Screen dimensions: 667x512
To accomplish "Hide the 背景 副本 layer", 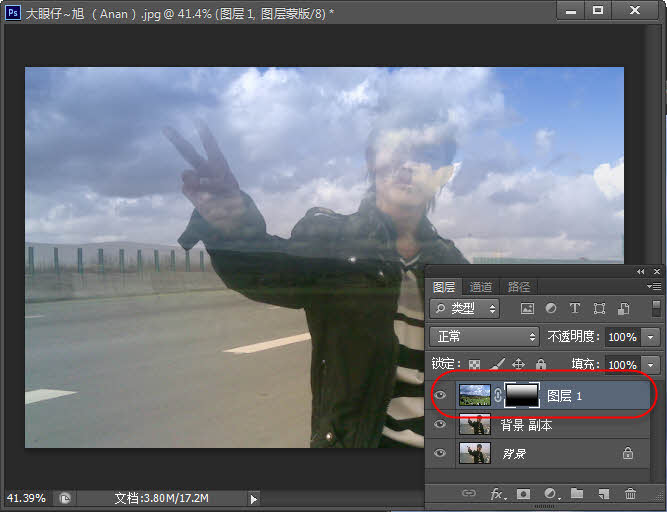I will coord(441,425).
